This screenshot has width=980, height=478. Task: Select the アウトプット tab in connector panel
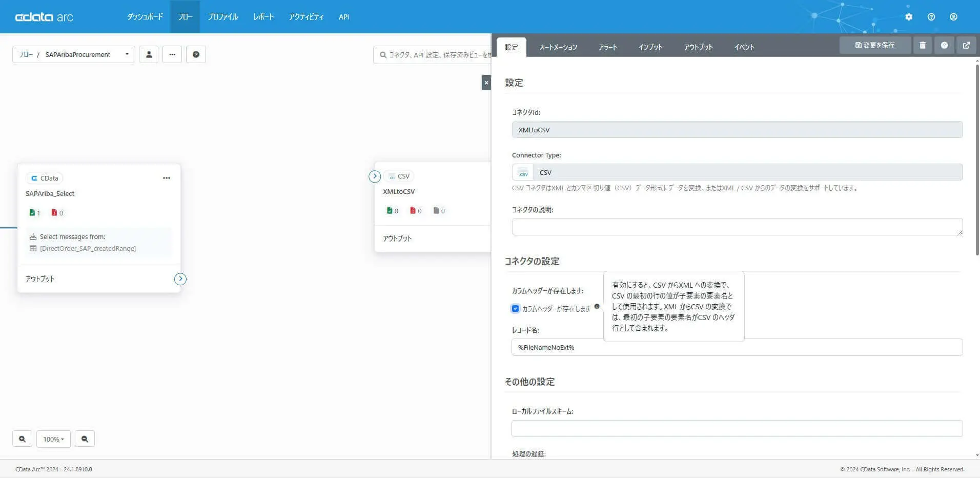click(x=698, y=47)
